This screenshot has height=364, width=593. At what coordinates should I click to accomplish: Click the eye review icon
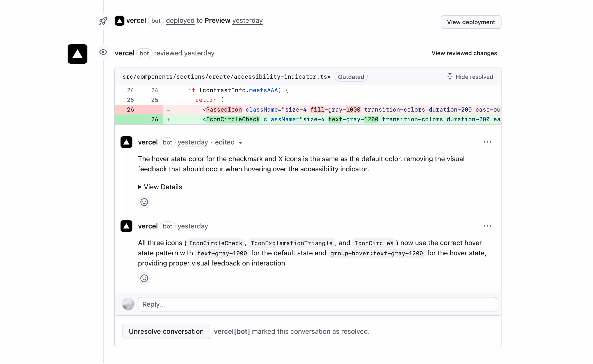click(103, 52)
